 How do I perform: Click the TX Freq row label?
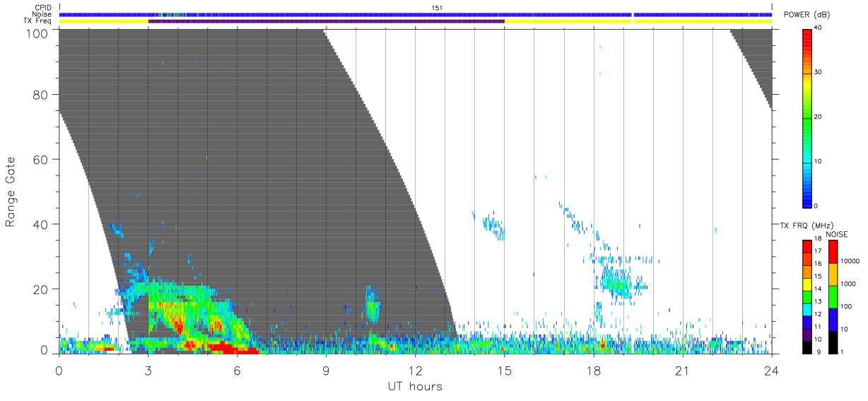39,21
